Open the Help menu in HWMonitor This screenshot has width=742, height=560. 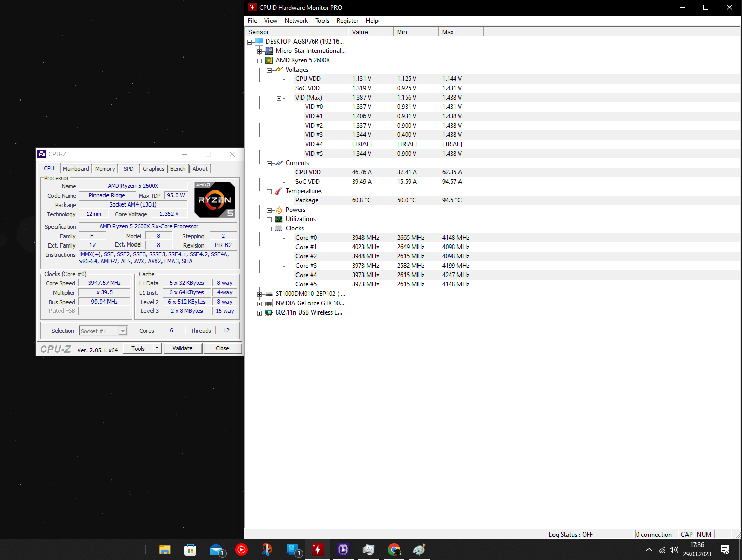click(x=372, y=21)
